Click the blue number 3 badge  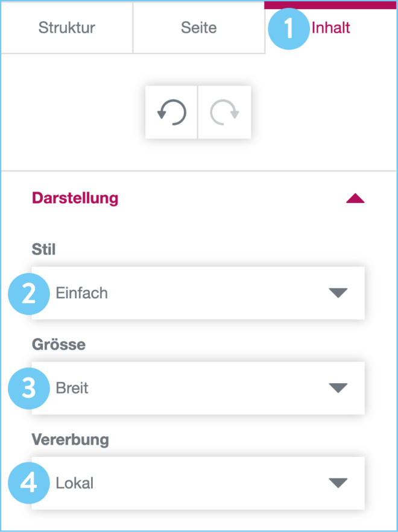pyautogui.click(x=28, y=389)
